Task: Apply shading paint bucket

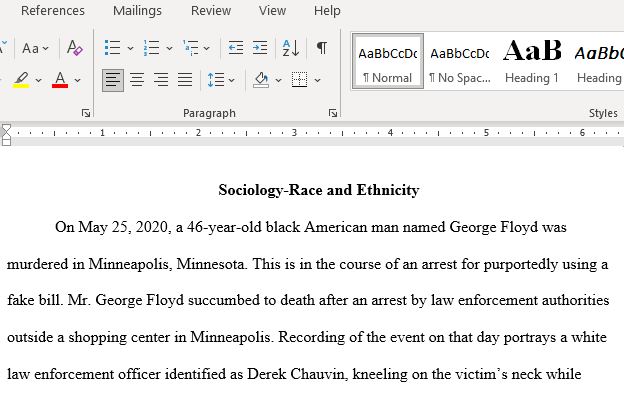Action: [261, 80]
